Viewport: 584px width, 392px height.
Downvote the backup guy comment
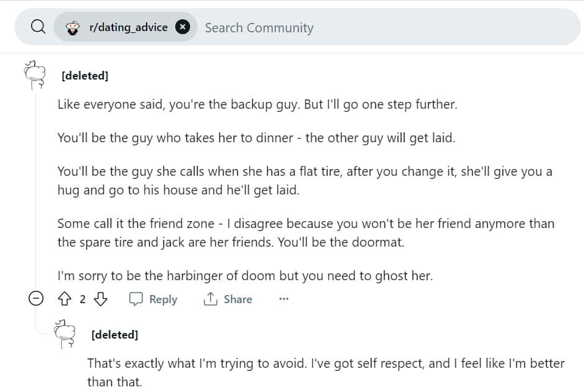click(100, 299)
